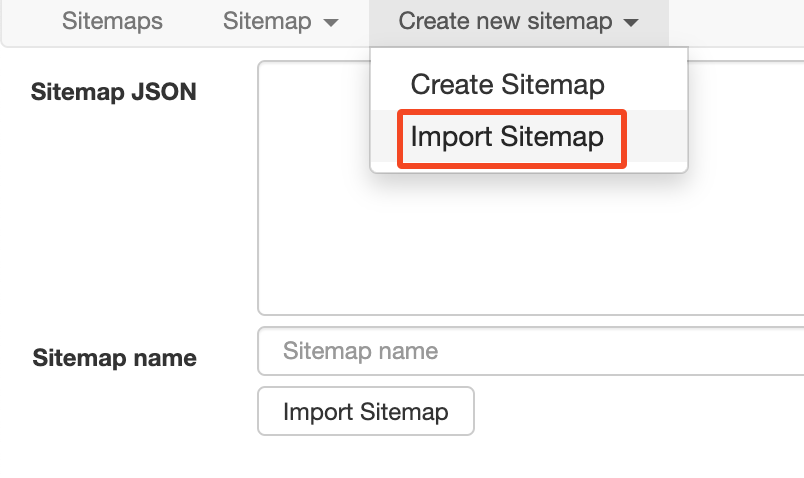Image resolution: width=804 pixels, height=478 pixels.
Task: Choose Create Sitemap from the dropdown menu
Action: point(507,84)
